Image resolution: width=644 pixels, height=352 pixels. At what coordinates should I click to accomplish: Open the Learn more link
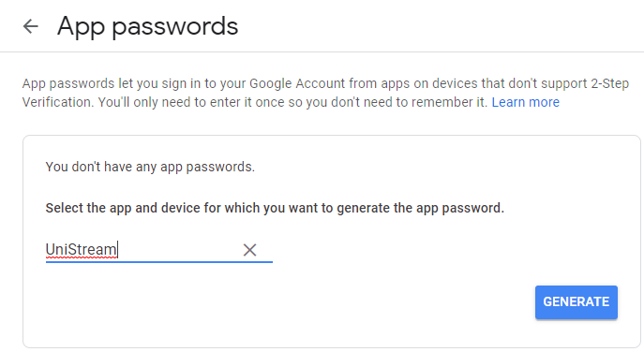(525, 102)
